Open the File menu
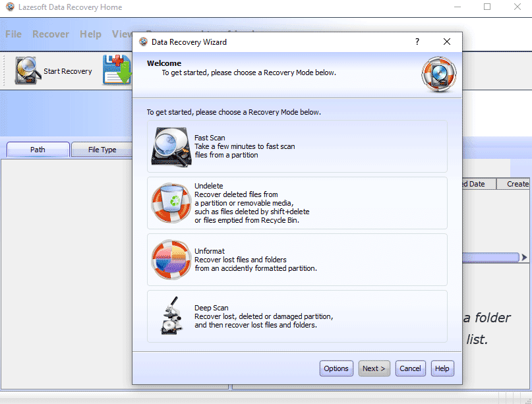 [x=14, y=34]
